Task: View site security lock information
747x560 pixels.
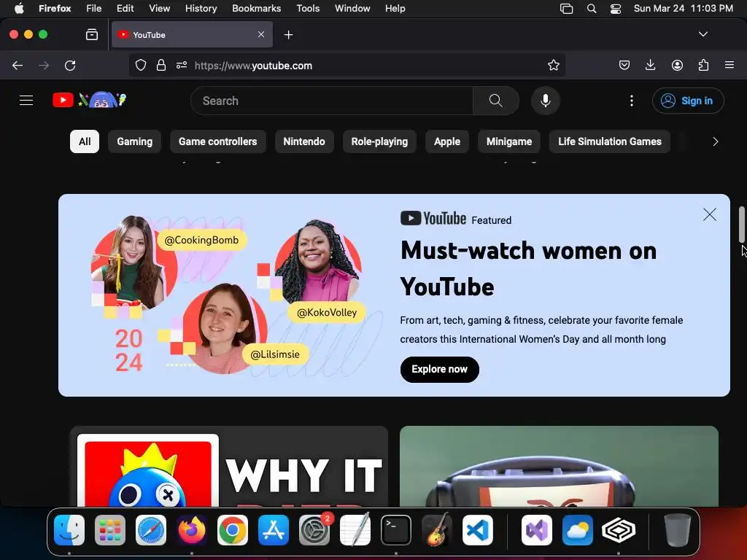Action: 161,65
